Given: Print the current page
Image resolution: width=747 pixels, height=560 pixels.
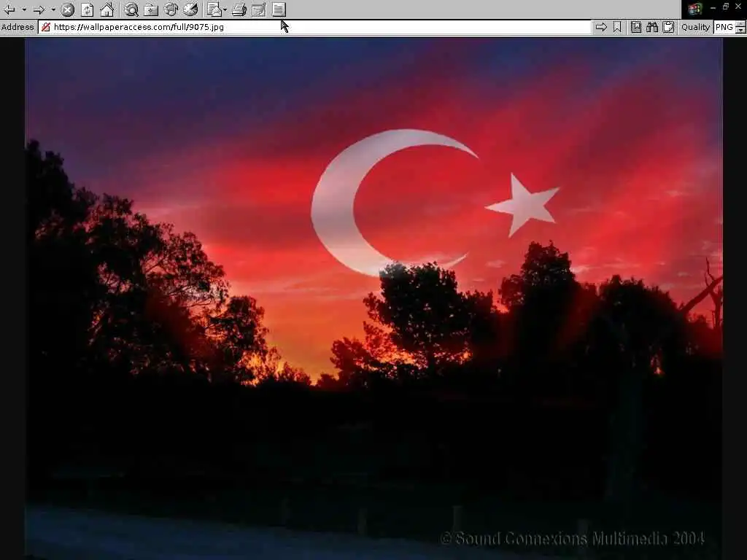Looking at the screenshot, I should [239, 9].
